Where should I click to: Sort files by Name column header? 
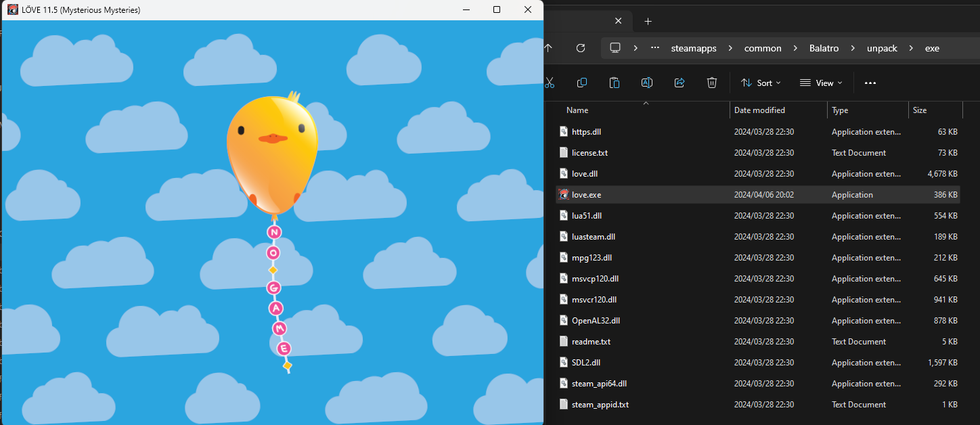(577, 110)
